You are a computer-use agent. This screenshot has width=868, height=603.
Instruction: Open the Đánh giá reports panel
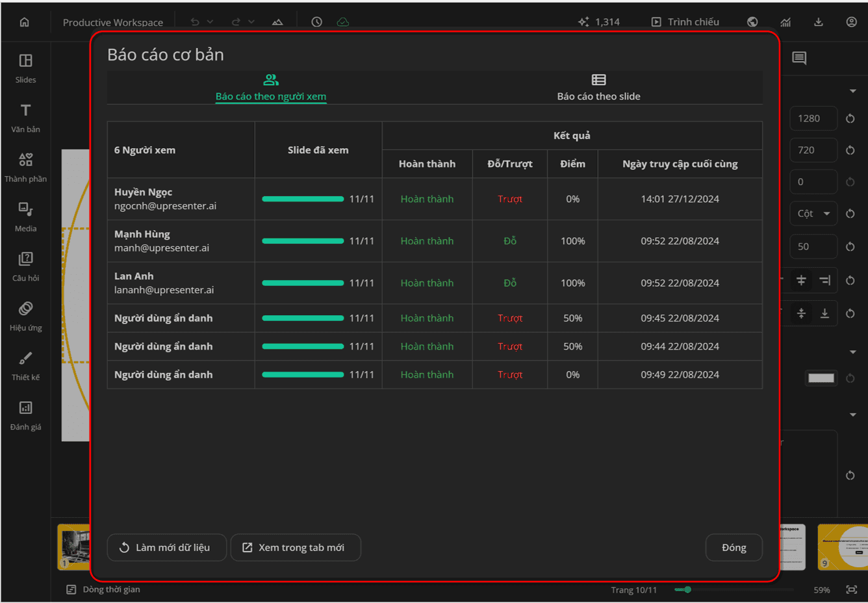pos(25,415)
